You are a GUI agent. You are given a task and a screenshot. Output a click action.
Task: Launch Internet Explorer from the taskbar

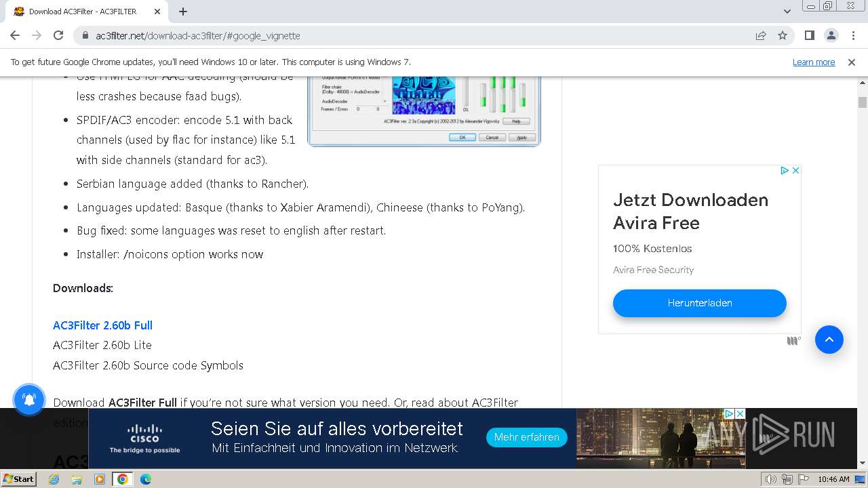coord(54,479)
